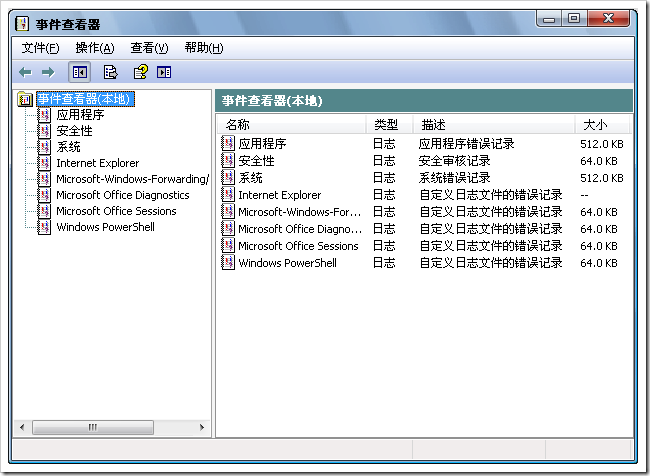The height and width of the screenshot is (476, 650).
Task: Minimize the Event Viewer window
Action: click(549, 19)
